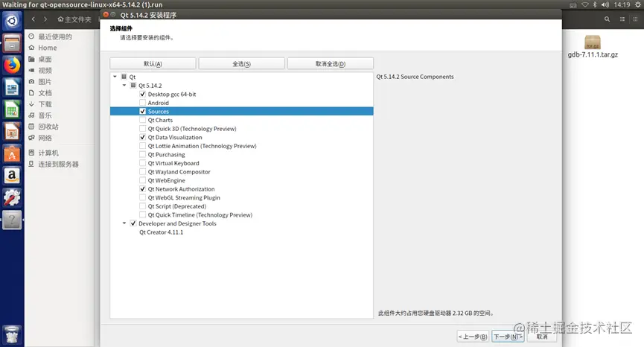The height and width of the screenshot is (347, 644).
Task: Open Ubuntu Software center icon
Action: 12,154
